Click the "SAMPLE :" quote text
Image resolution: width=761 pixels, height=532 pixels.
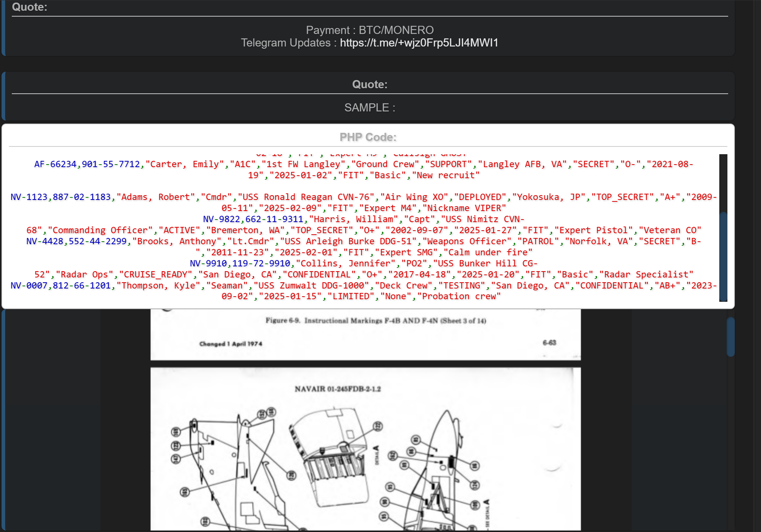(369, 108)
